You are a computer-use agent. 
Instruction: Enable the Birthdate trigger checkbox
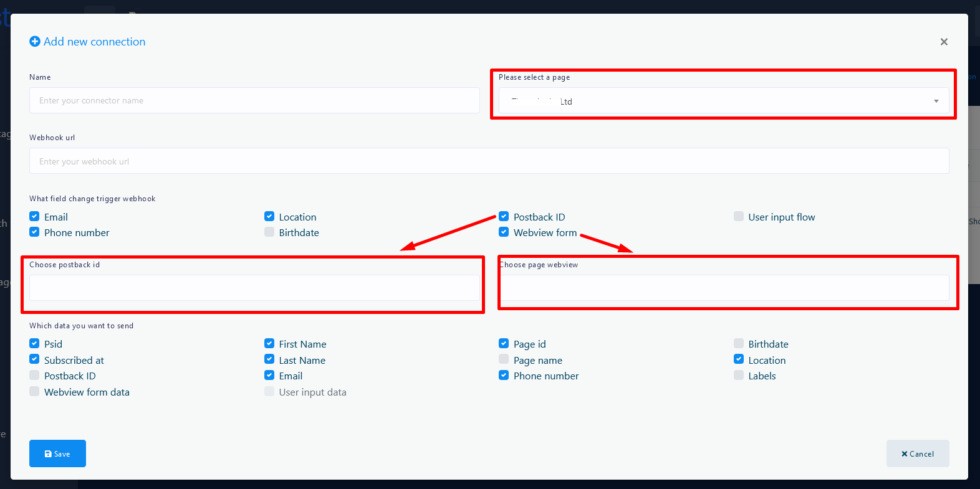click(269, 232)
